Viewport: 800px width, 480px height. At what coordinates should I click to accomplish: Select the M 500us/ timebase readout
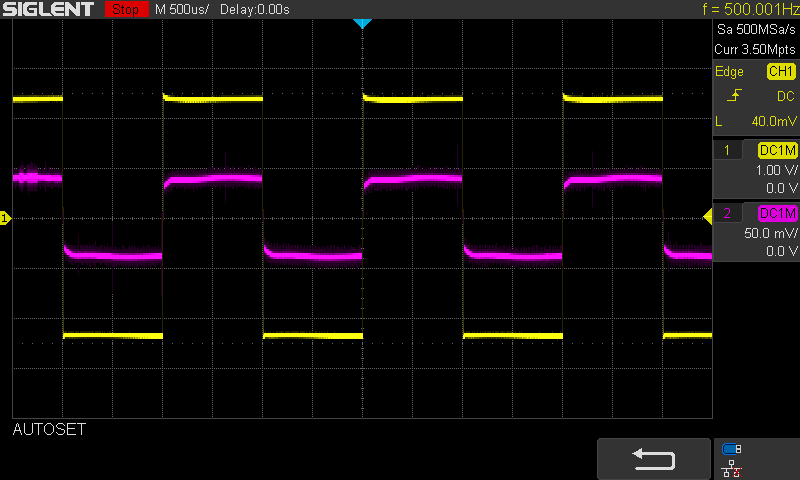(182, 9)
